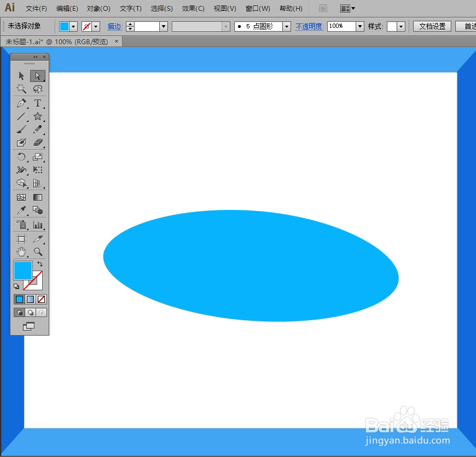476x457 pixels.
Task: Open the 样式 style dropdown arrow
Action: 401,27
